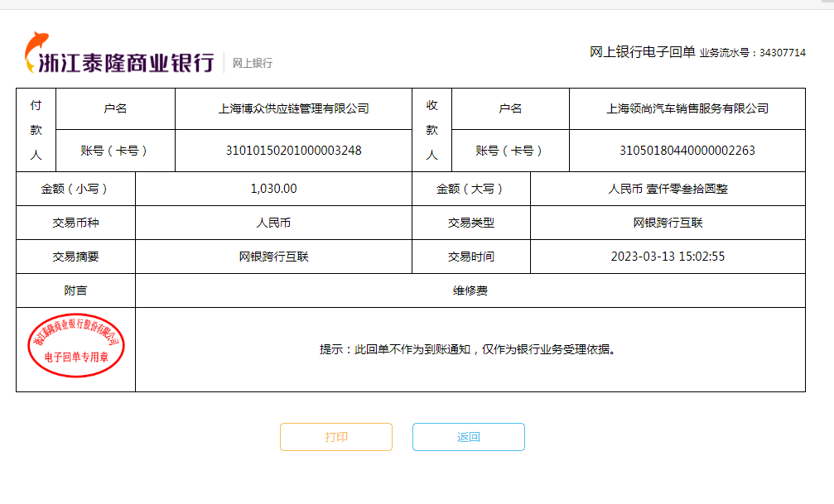Click payer name 上海博众供应链管理有限公司
This screenshot has width=834, height=504.
293,108
